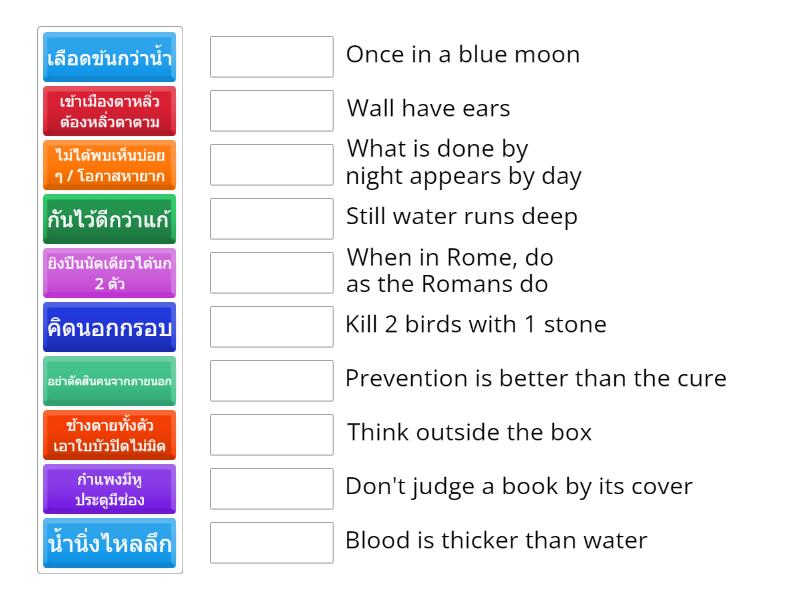Image resolution: width=800 pixels, height=600 pixels.
Task: Click the answer box beside Once in a blue moon
Action: click(272, 57)
